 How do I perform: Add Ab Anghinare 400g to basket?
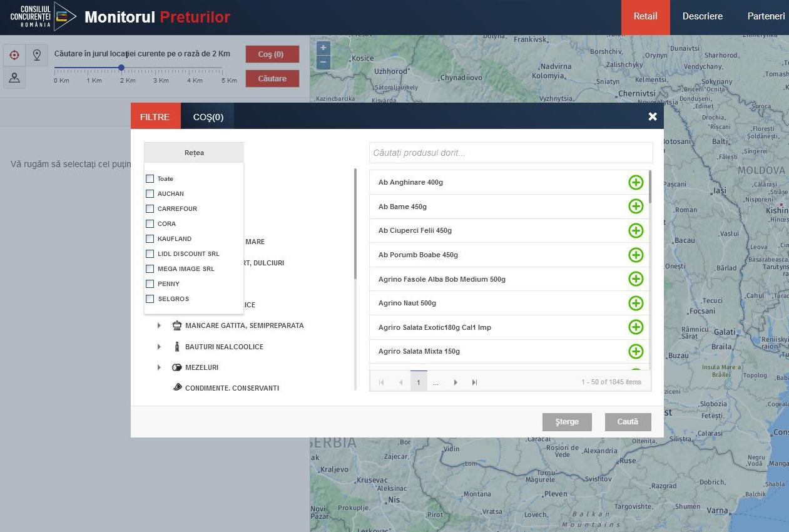636,182
